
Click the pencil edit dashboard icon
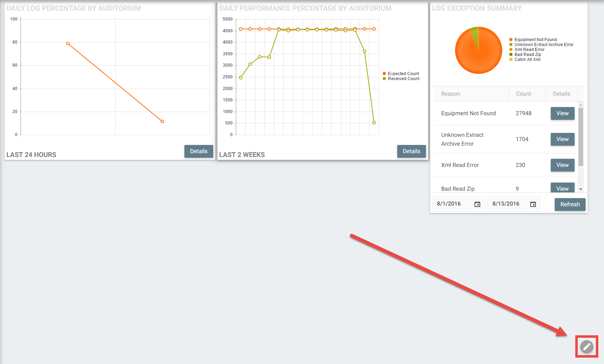(x=587, y=346)
